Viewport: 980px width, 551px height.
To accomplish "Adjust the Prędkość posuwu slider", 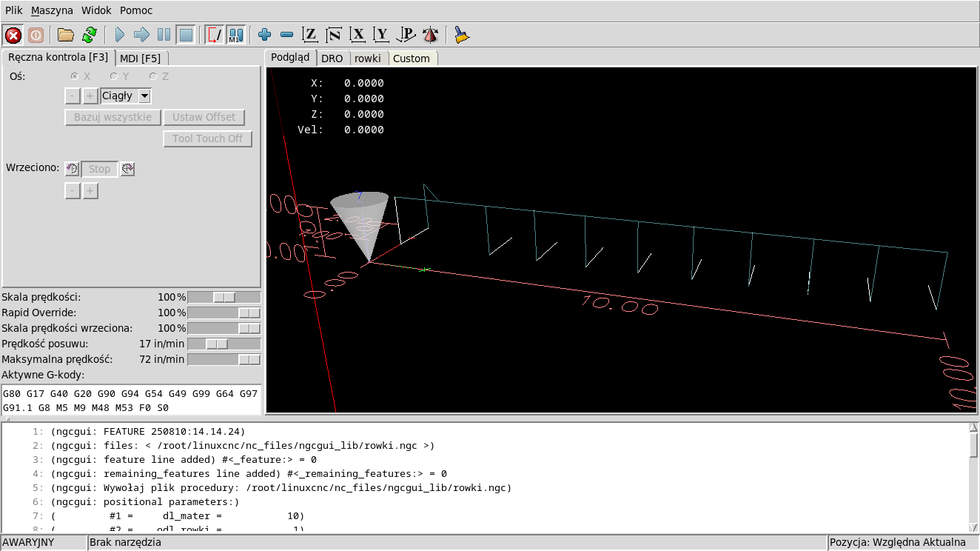I will [224, 344].
